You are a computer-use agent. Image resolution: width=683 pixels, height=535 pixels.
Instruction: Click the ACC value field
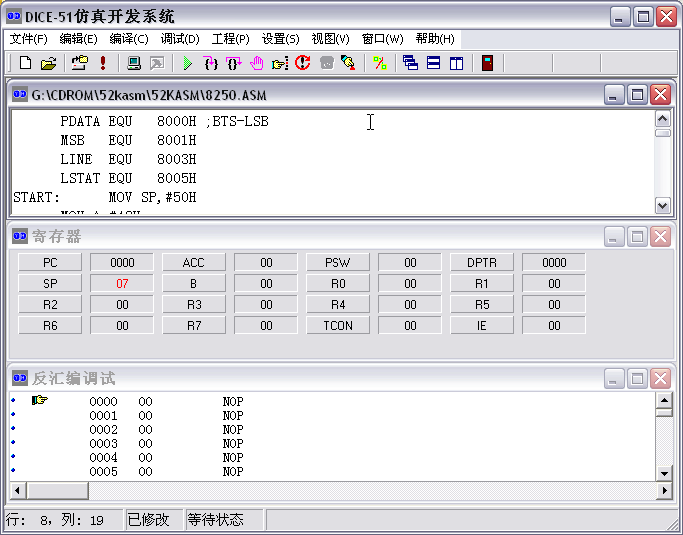coord(266,263)
